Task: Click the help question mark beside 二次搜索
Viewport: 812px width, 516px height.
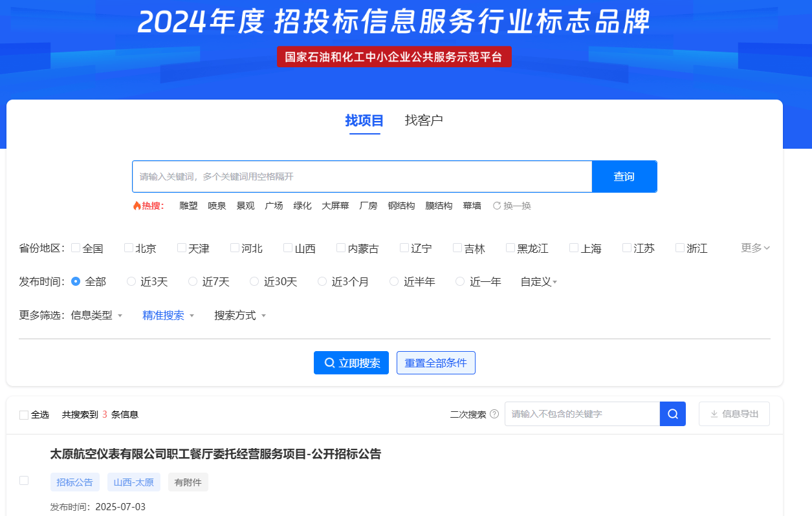Action: [x=495, y=414]
